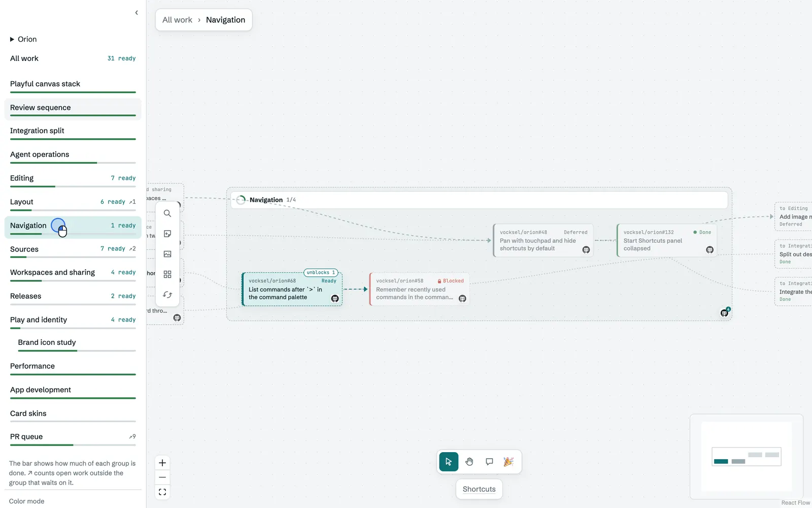812x508 pixels.
Task: Click the refresh sync arrows icon
Action: pos(167,295)
